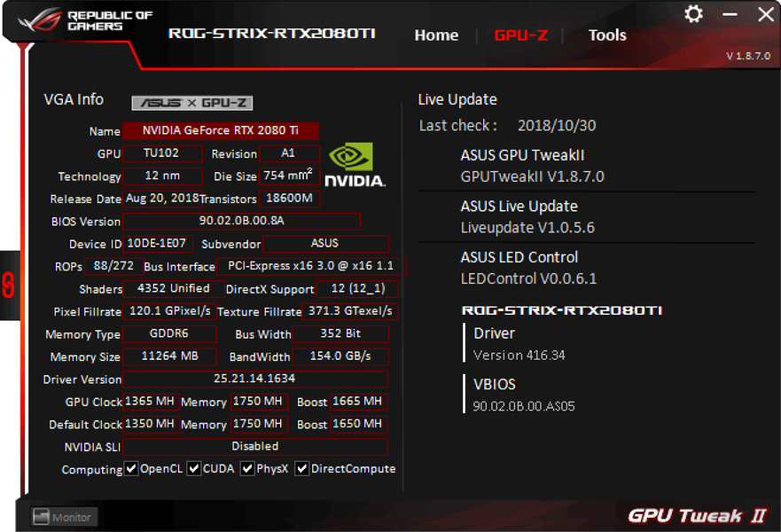
Task: Click the Last check date 2018/10/30
Action: 557,126
